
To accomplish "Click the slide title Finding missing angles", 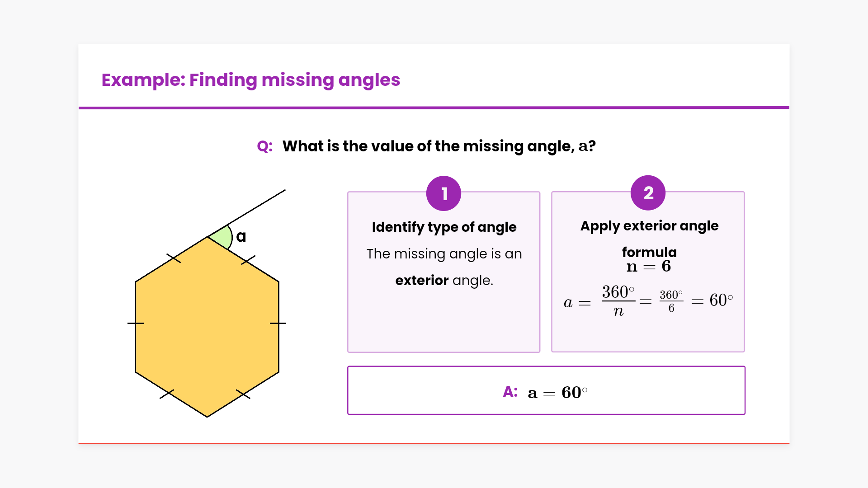I will coord(250,80).
